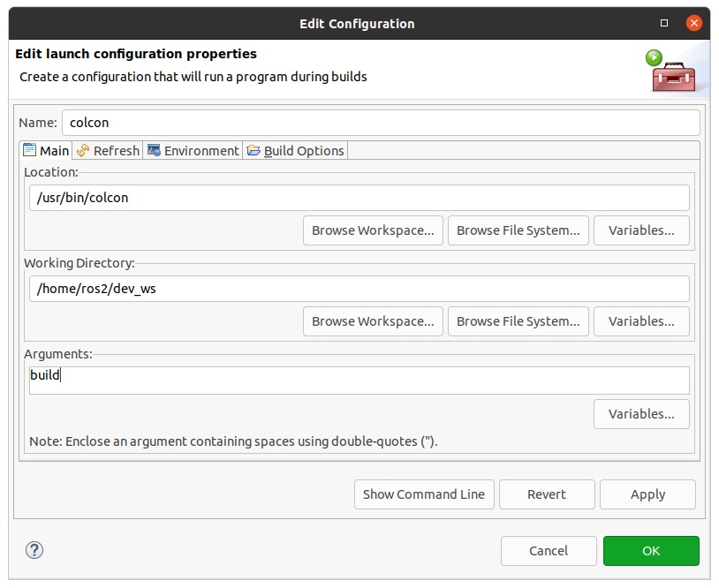Focus the Working Directory text field
The image size is (719, 588).
(359, 289)
